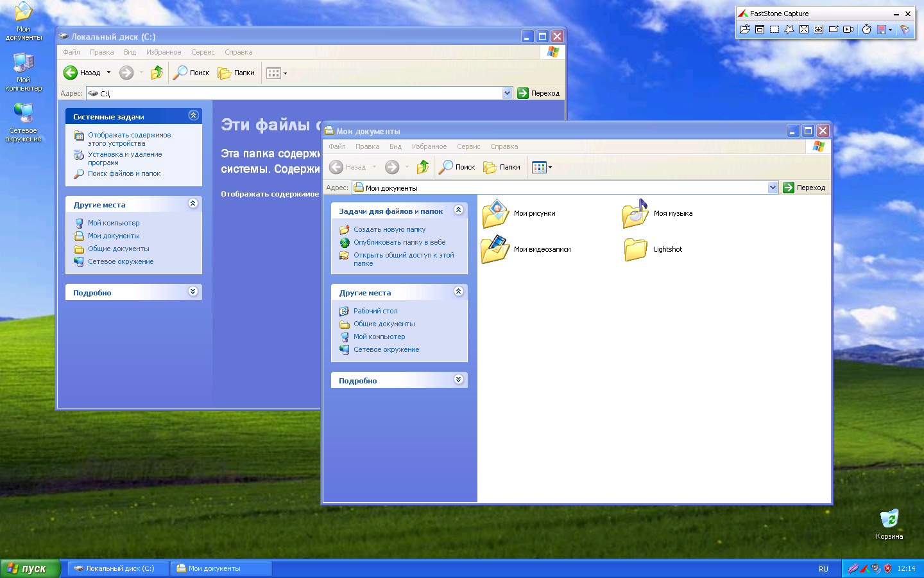Viewport: 924px width, 578px height.
Task: Collapse 'Задачи для файлов и папок' panel
Action: pyautogui.click(x=458, y=210)
